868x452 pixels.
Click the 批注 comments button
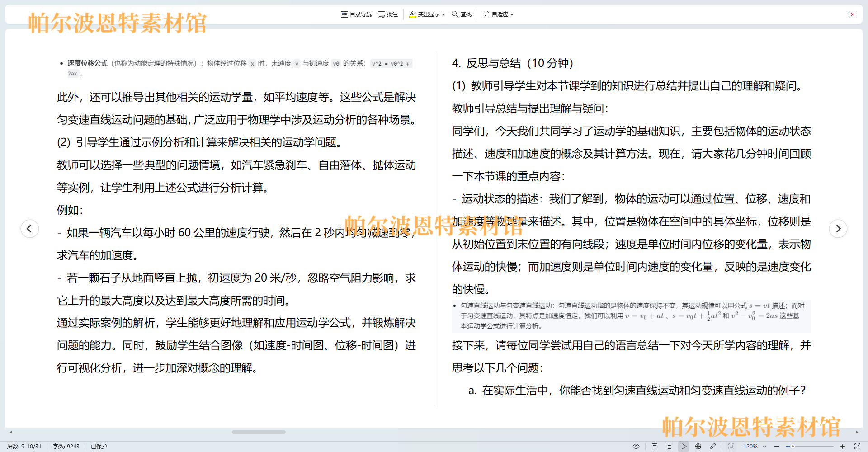click(388, 14)
